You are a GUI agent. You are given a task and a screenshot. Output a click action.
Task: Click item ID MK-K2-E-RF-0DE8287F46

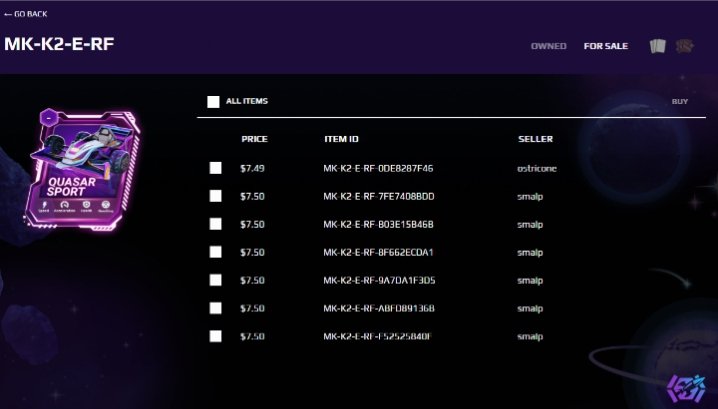[378, 169]
